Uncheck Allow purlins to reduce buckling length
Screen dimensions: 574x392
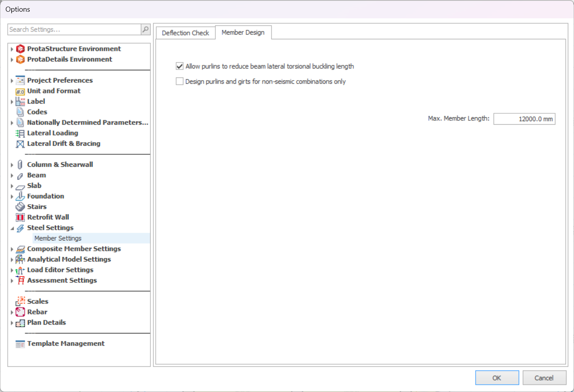coord(179,66)
